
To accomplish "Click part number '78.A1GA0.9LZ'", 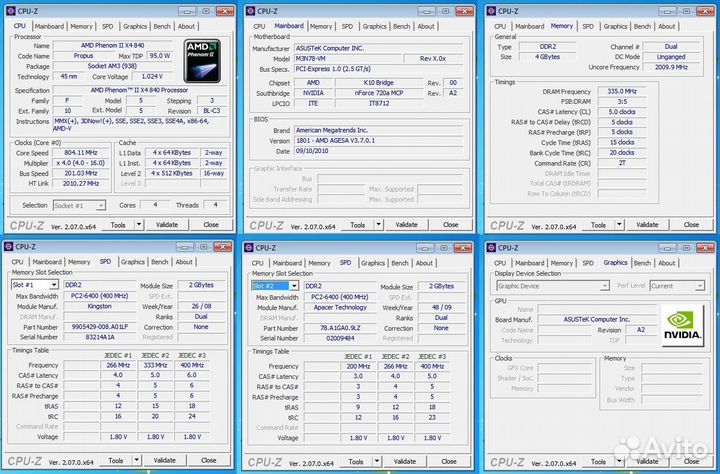I will point(340,328).
